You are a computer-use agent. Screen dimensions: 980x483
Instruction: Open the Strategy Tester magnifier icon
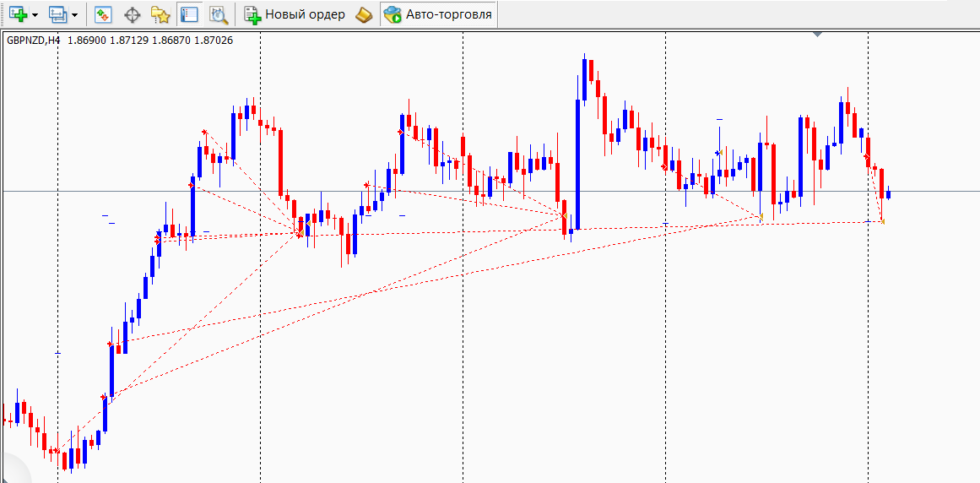218,14
